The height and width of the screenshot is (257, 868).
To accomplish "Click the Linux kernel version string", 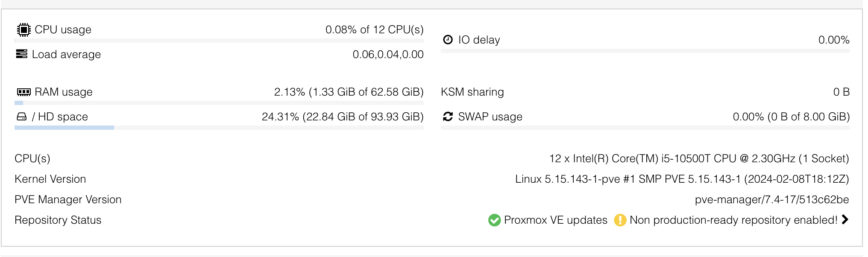I will click(682, 179).
